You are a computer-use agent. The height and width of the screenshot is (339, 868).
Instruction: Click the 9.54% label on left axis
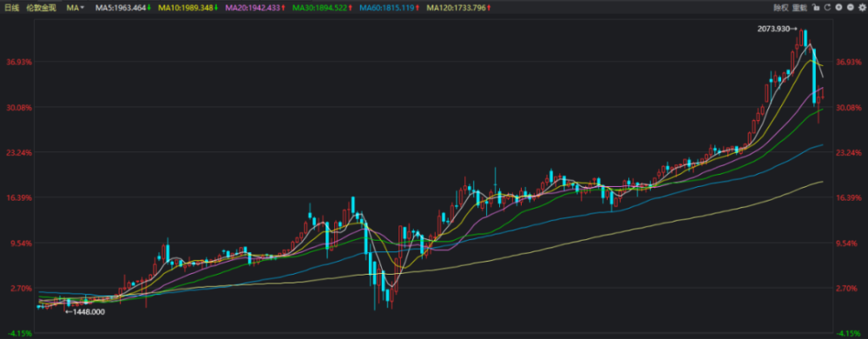(21, 243)
